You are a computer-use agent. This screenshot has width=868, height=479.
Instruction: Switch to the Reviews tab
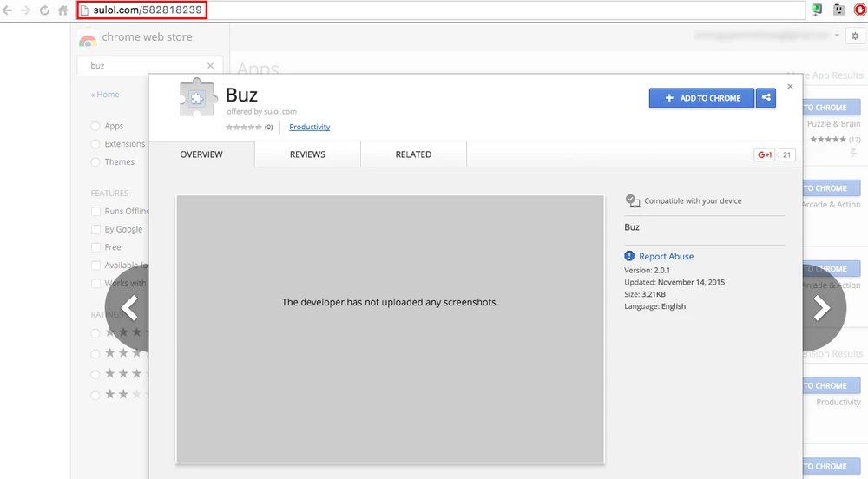click(307, 154)
